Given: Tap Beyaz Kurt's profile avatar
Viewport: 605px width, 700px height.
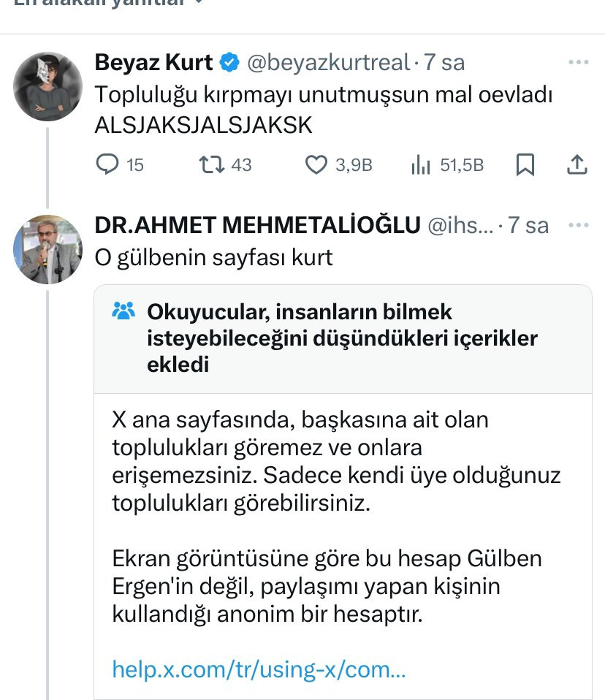Looking at the screenshot, I should [47, 85].
